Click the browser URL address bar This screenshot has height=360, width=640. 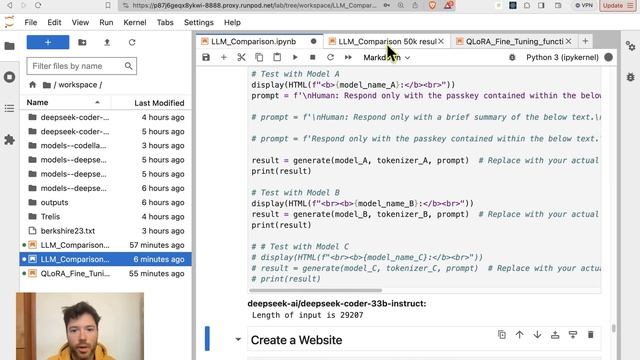click(255, 6)
